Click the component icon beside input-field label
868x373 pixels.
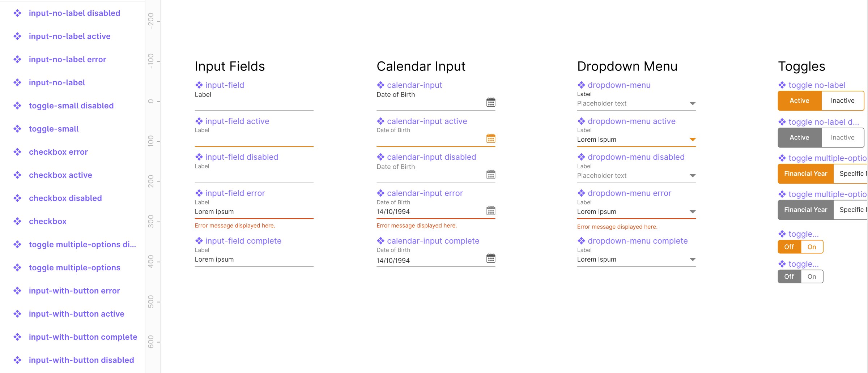click(199, 85)
